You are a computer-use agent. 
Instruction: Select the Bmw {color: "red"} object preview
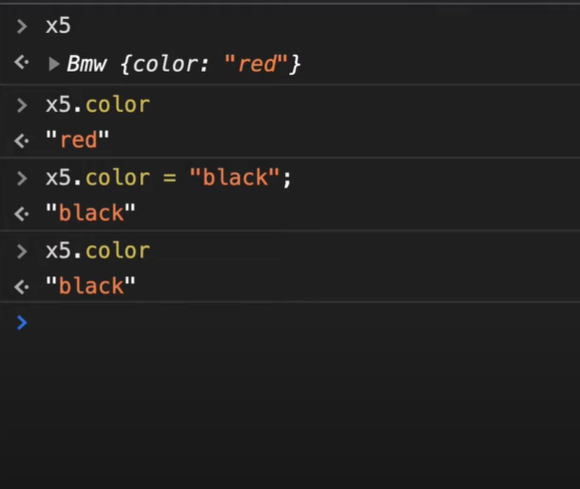coord(183,64)
